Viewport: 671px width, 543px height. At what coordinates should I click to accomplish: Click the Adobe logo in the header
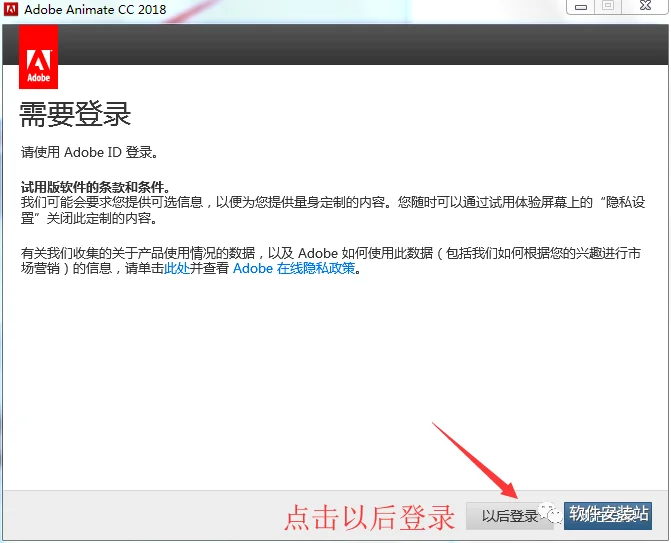(39, 57)
